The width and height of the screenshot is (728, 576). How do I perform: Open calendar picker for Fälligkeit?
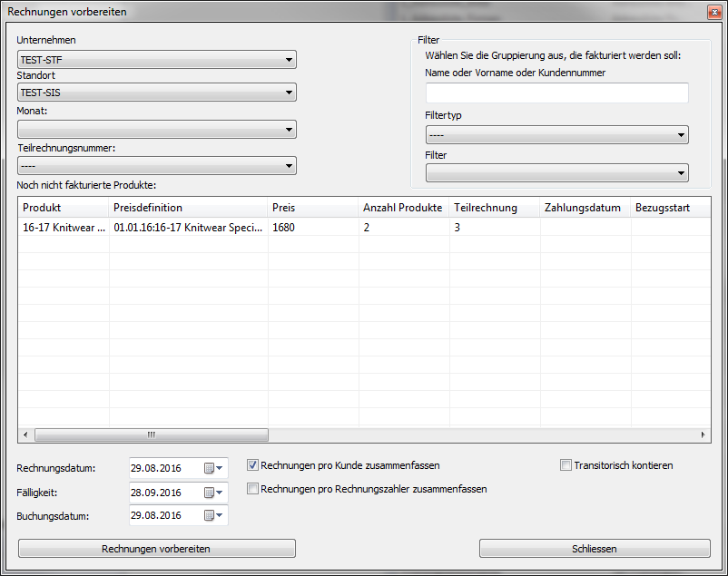[213, 493]
